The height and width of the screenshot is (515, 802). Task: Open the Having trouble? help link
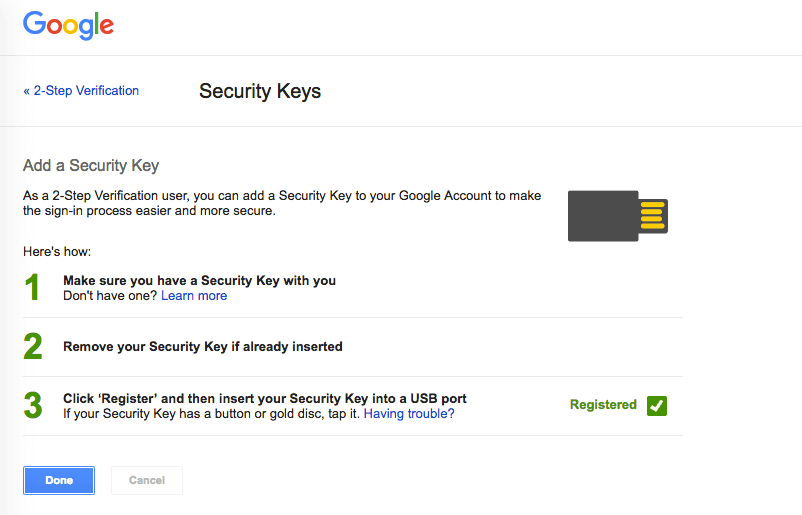[x=409, y=413]
